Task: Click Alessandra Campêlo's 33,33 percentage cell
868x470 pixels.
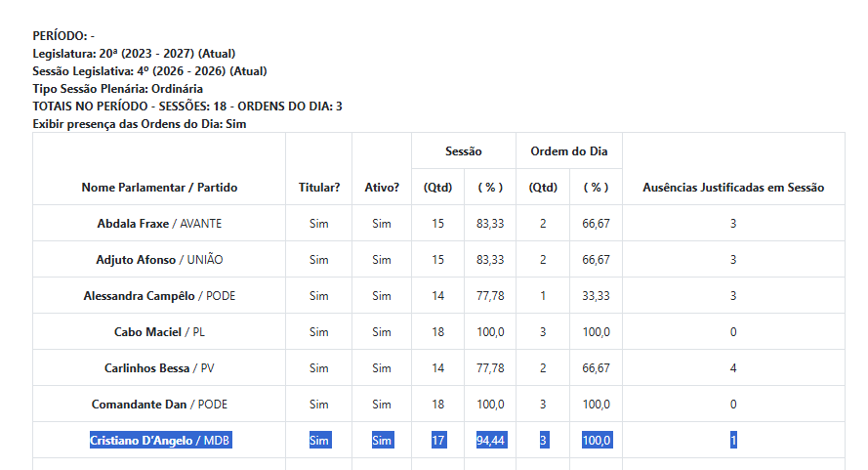Action: tap(596, 296)
